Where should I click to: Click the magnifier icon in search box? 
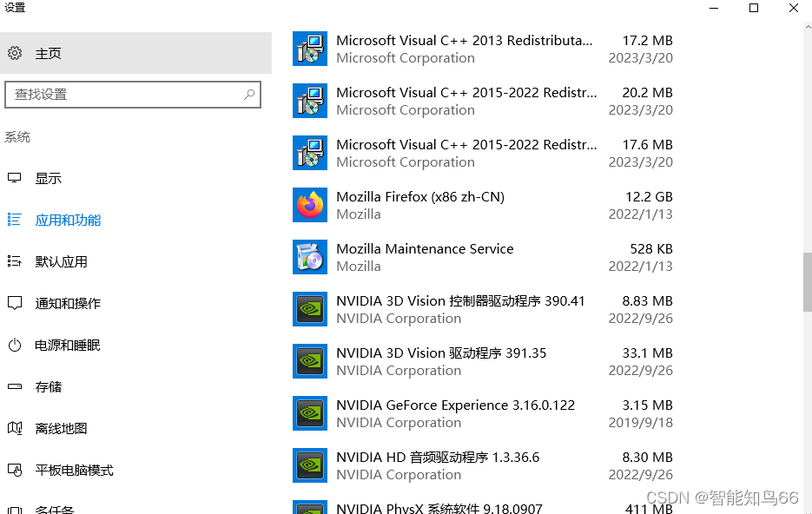tap(249, 95)
